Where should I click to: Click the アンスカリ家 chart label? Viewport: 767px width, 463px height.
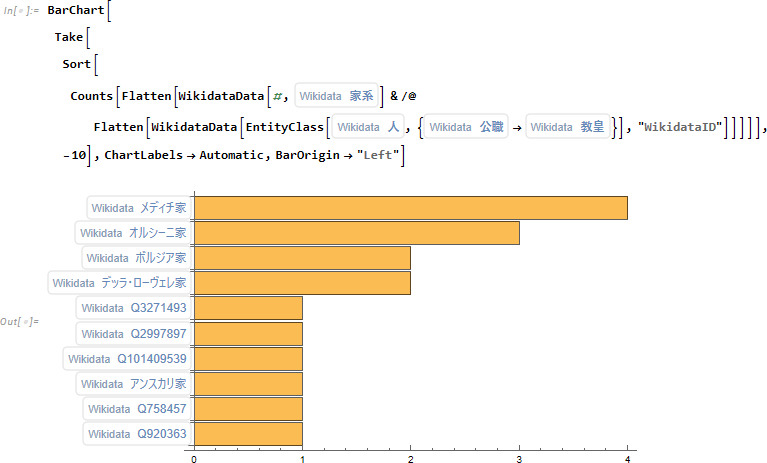point(133,383)
